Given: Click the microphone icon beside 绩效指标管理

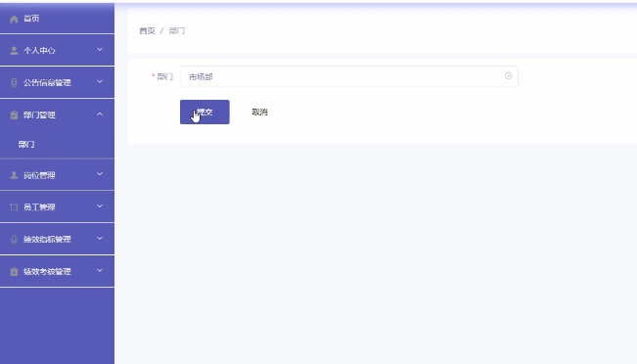Looking at the screenshot, I should (14, 240).
